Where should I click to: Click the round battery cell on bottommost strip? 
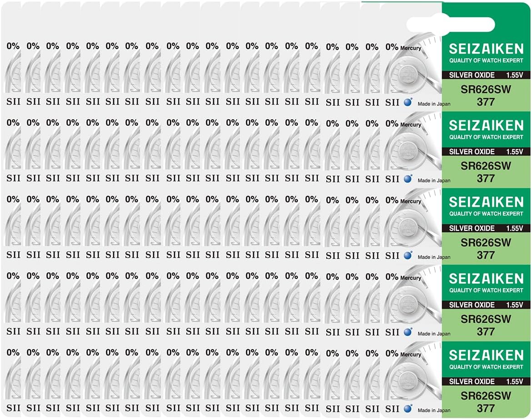[x=407, y=380]
